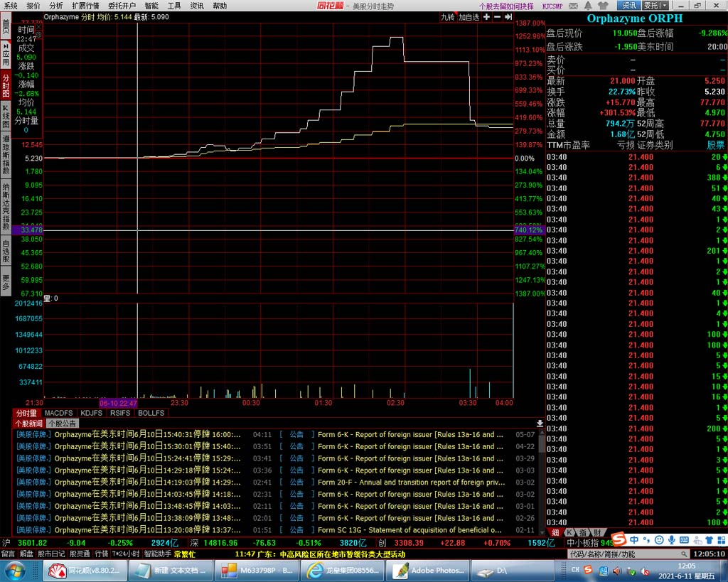Expand the 委托 dropdown arrow
This screenshot has width=728, height=582.
665,6
